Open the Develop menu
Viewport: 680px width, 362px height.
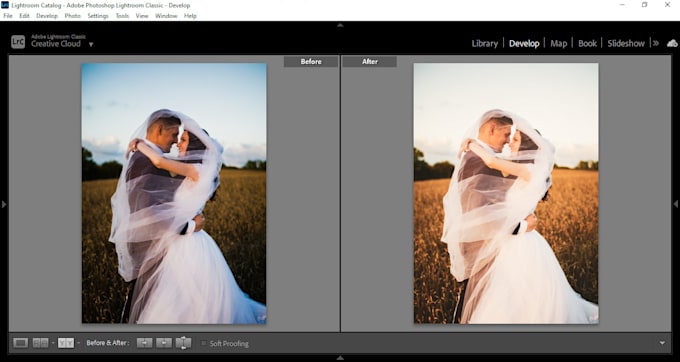pyautogui.click(x=47, y=16)
